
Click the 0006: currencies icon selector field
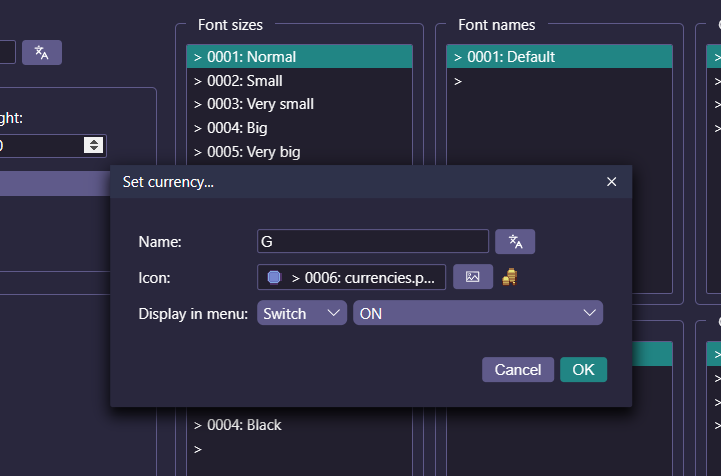tap(351, 277)
